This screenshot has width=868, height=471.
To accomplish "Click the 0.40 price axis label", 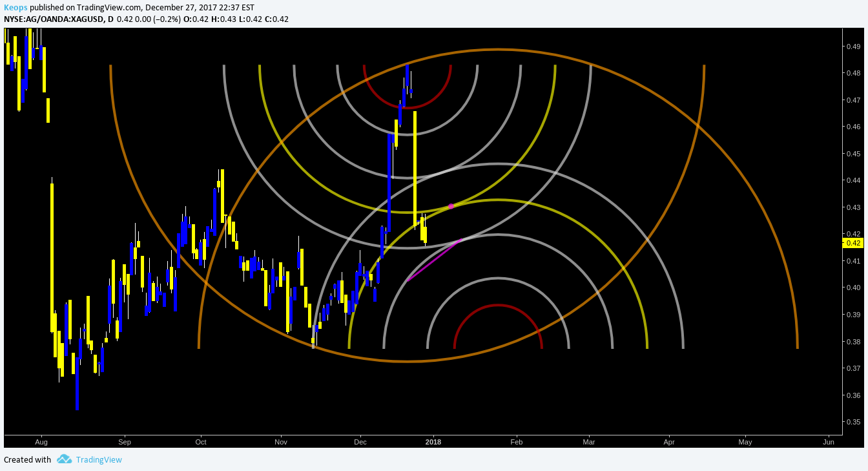I will pyautogui.click(x=853, y=288).
